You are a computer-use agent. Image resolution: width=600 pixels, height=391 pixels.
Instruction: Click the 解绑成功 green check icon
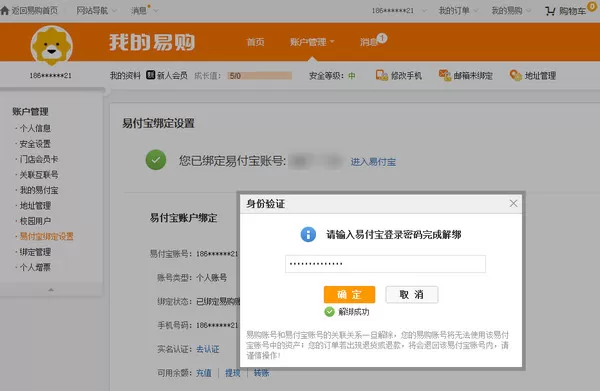[329, 312]
